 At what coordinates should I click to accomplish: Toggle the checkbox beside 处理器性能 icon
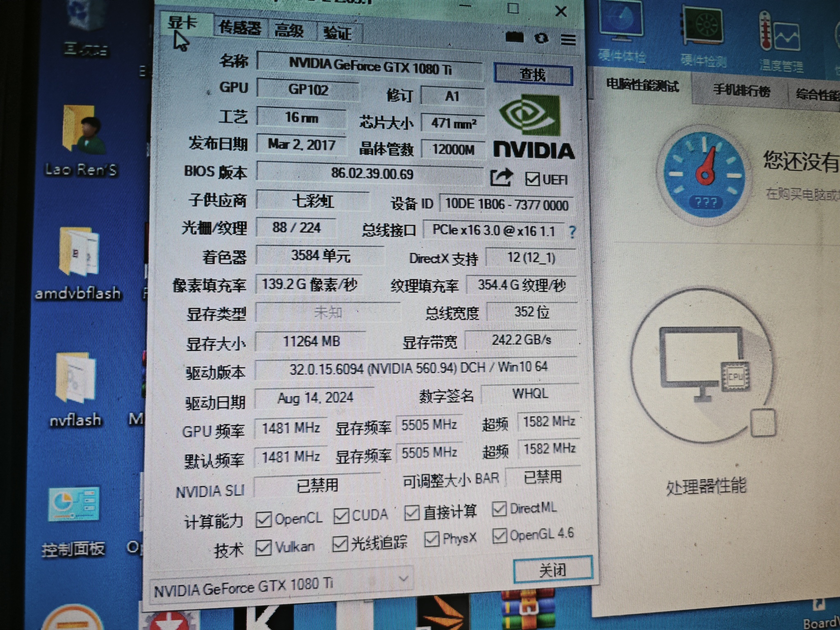point(763,422)
